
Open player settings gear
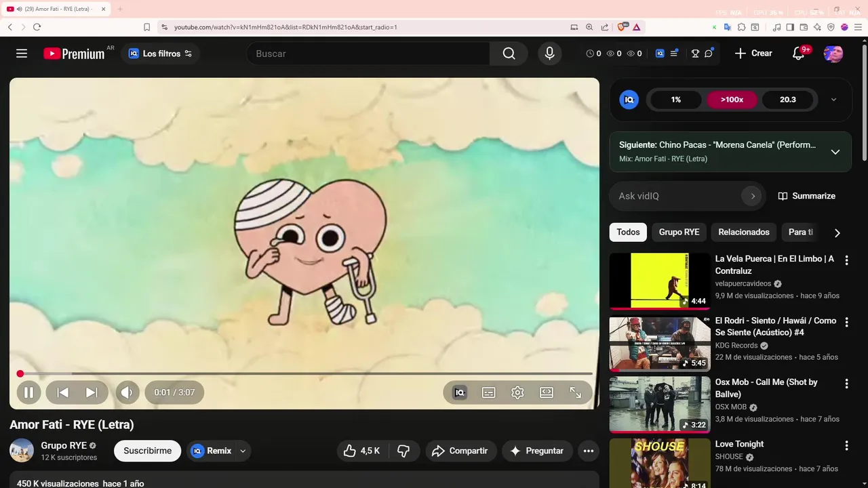(517, 392)
